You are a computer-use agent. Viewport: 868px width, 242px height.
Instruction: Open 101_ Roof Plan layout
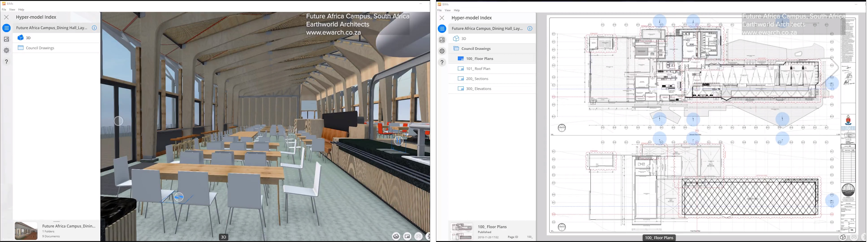[492, 69]
